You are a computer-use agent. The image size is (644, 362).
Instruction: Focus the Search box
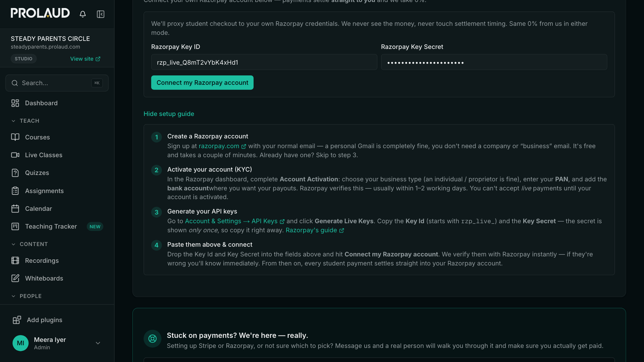57,83
